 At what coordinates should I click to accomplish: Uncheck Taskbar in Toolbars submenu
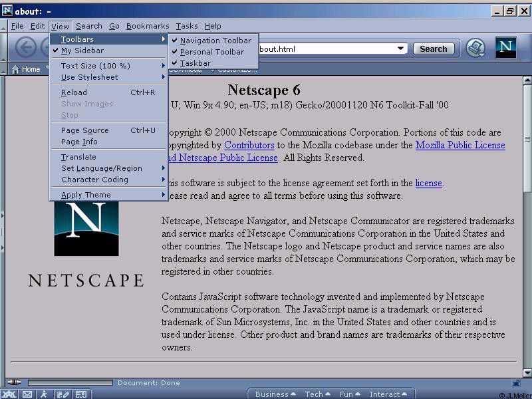(213, 63)
